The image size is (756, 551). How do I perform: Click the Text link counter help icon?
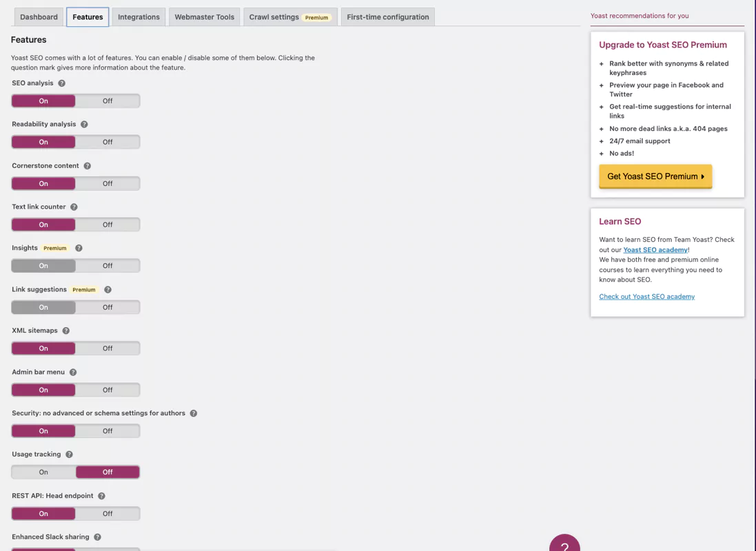(76, 207)
